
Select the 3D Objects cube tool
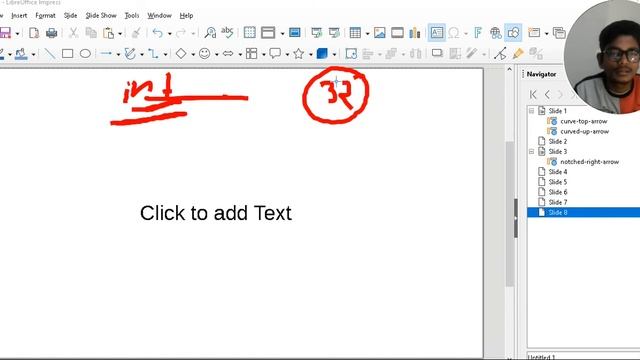point(322,53)
